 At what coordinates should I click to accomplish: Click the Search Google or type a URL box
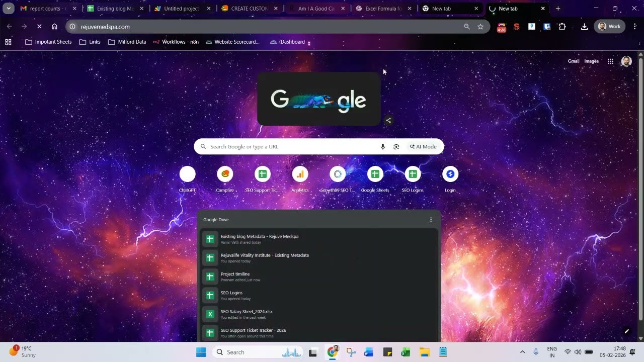tap(319, 147)
